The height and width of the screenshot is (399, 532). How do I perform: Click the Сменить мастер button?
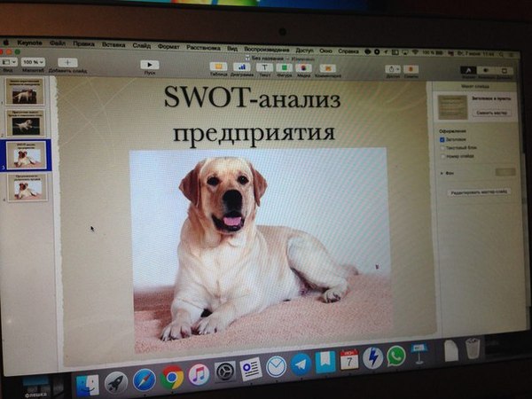(492, 114)
